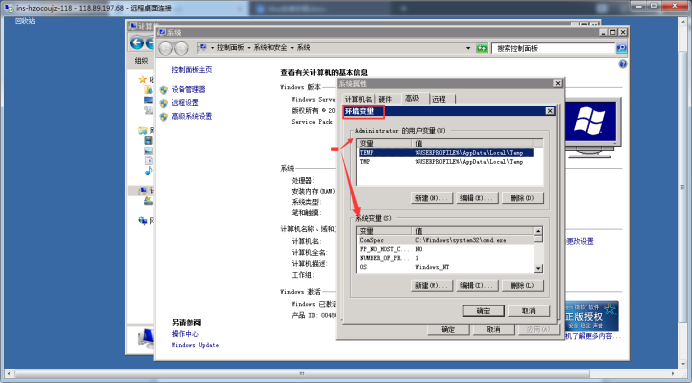Open the 远程设置 link
692x383 pixels.
click(x=185, y=103)
